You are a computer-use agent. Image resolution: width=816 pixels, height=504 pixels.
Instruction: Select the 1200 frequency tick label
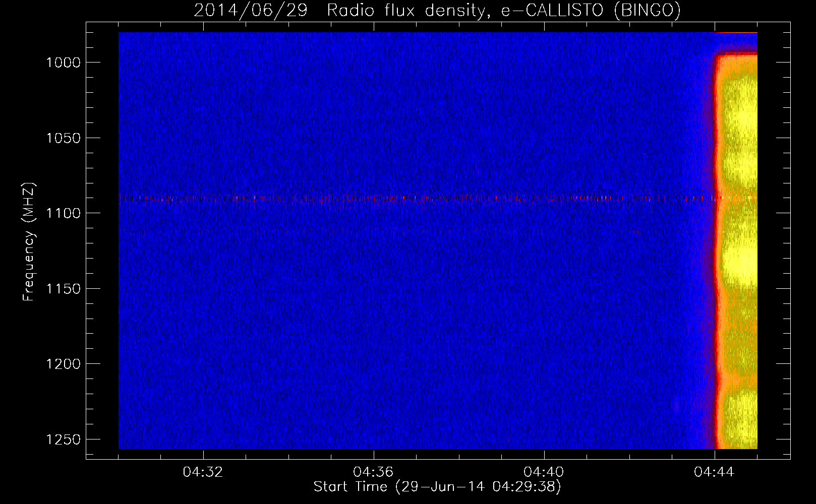click(63, 364)
